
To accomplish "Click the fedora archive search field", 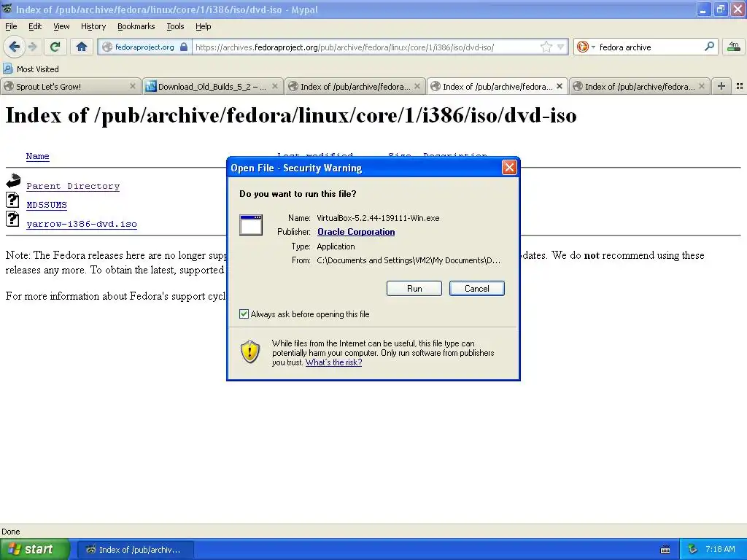I will click(x=650, y=47).
